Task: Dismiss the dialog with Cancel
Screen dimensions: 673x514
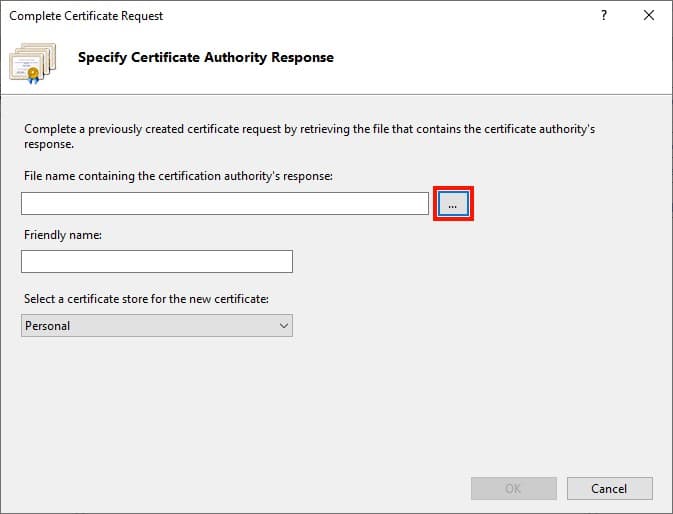Action: (x=609, y=488)
